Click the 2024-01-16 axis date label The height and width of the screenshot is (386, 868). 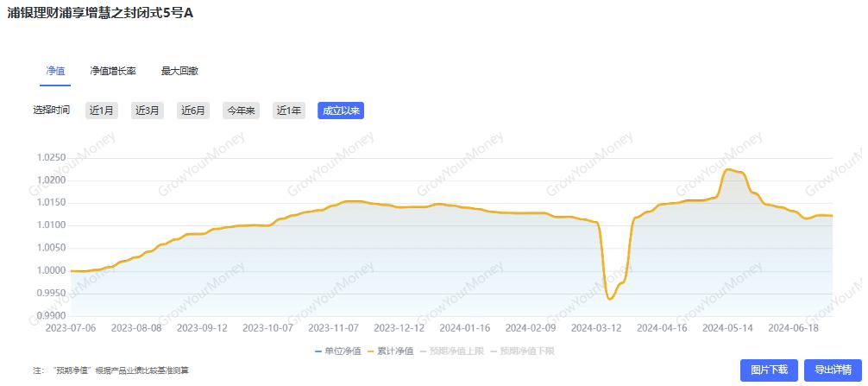(465, 328)
